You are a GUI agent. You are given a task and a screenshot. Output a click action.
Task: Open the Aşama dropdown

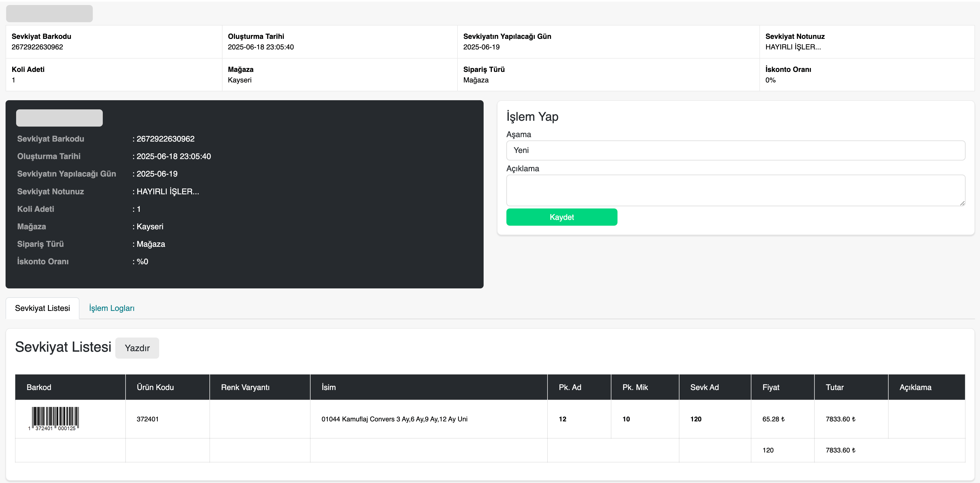[x=735, y=150]
